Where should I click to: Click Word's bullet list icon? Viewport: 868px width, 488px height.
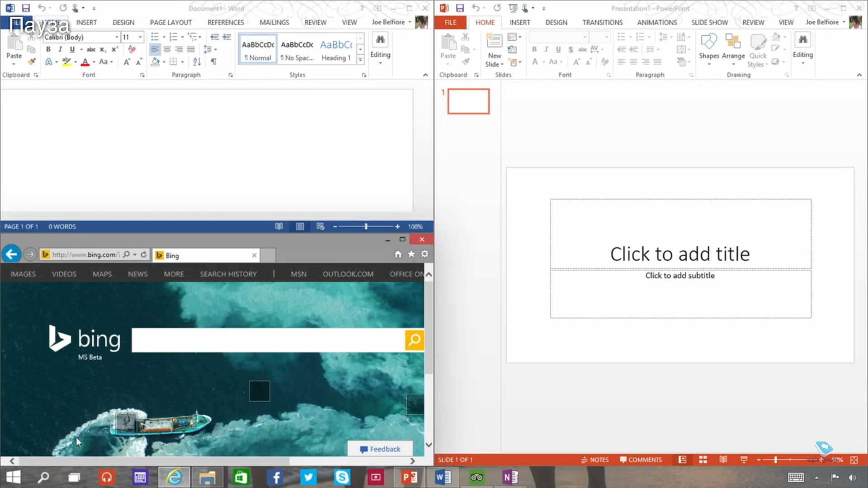coord(155,37)
